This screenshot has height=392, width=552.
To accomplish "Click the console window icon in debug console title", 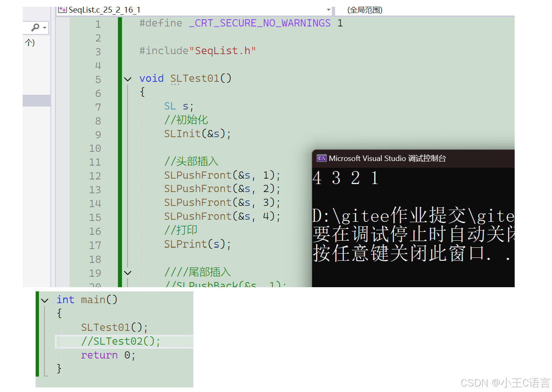I will pyautogui.click(x=322, y=158).
